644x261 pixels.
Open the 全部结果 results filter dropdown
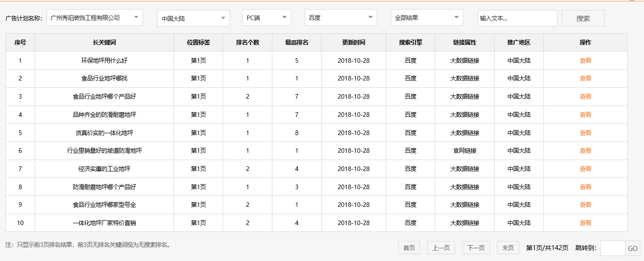click(427, 18)
